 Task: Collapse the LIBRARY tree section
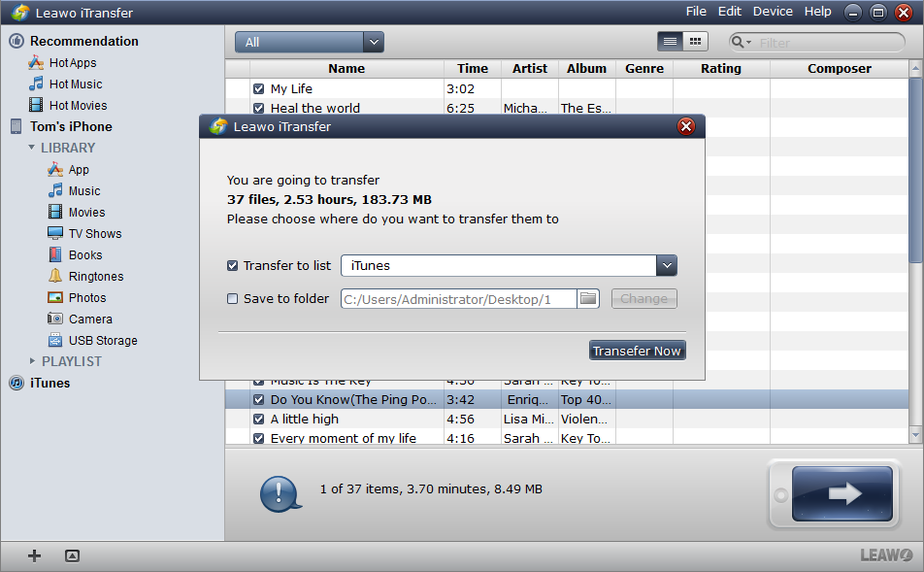tap(32, 148)
